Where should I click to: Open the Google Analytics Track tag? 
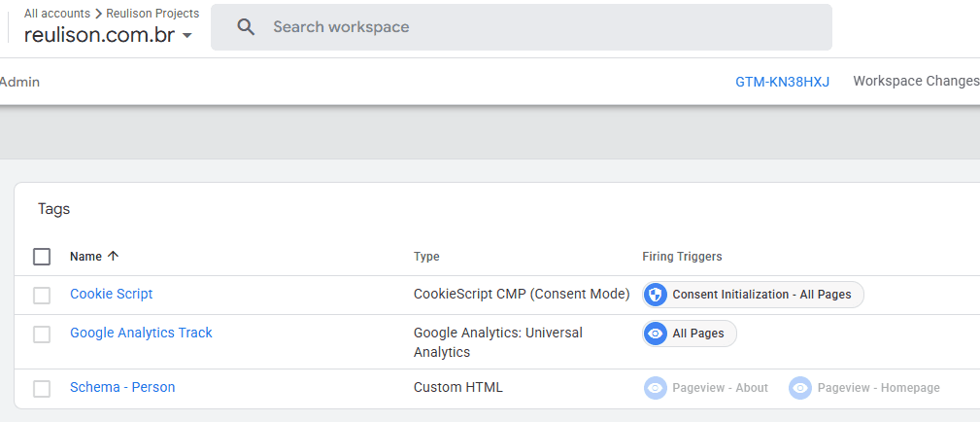(141, 333)
